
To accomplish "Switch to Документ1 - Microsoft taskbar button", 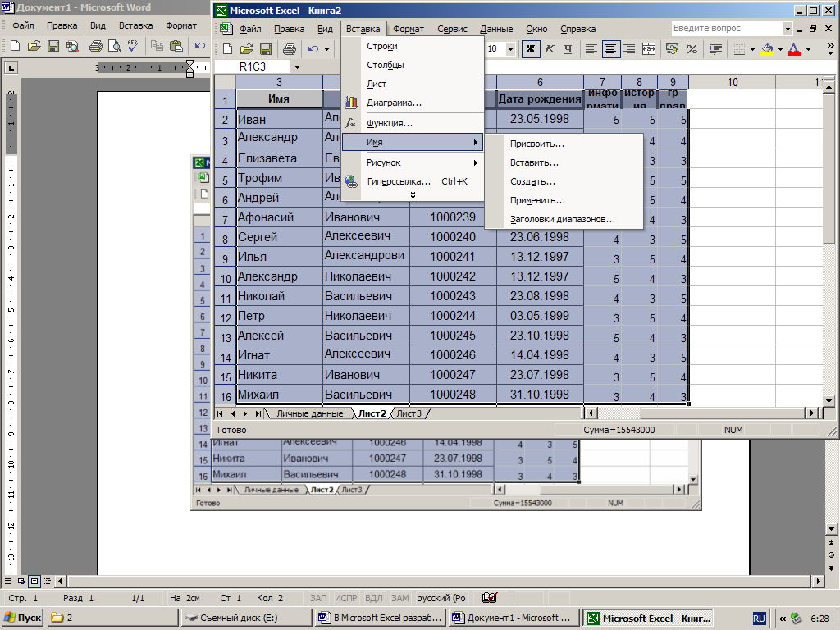I will (x=515, y=618).
